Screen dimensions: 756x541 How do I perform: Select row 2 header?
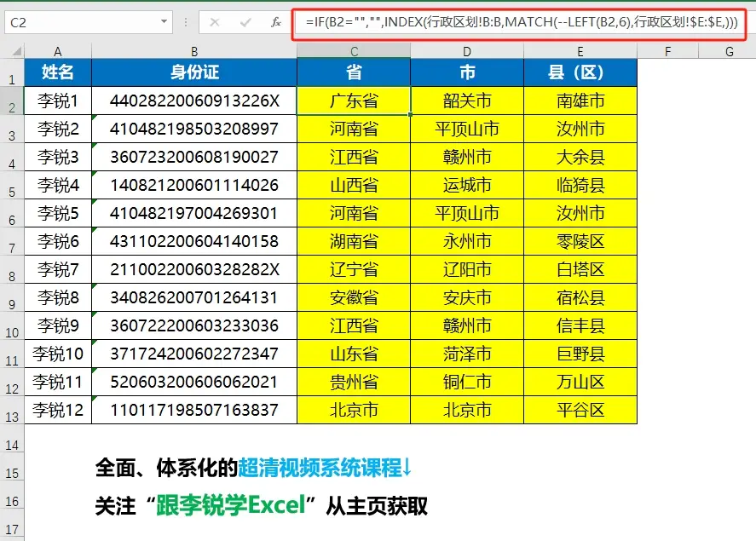pyautogui.click(x=12, y=101)
